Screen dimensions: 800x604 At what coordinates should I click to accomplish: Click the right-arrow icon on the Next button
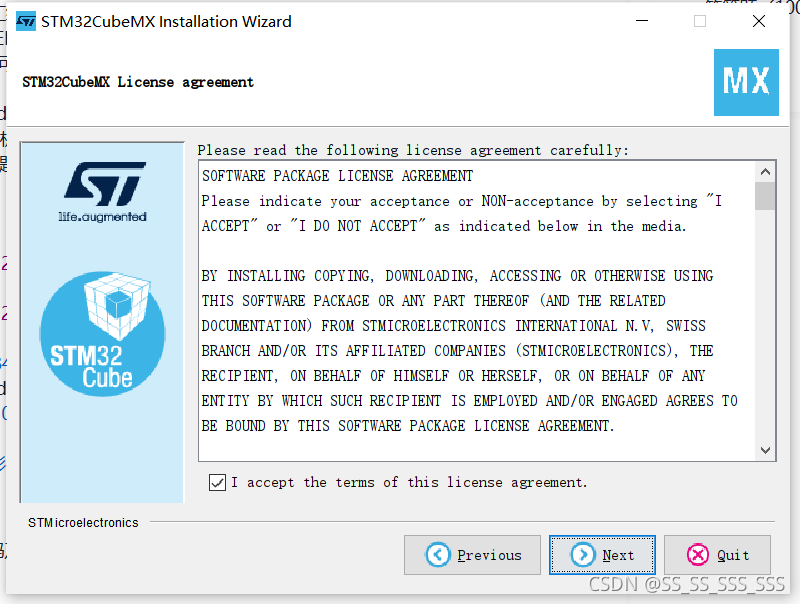pyautogui.click(x=583, y=555)
